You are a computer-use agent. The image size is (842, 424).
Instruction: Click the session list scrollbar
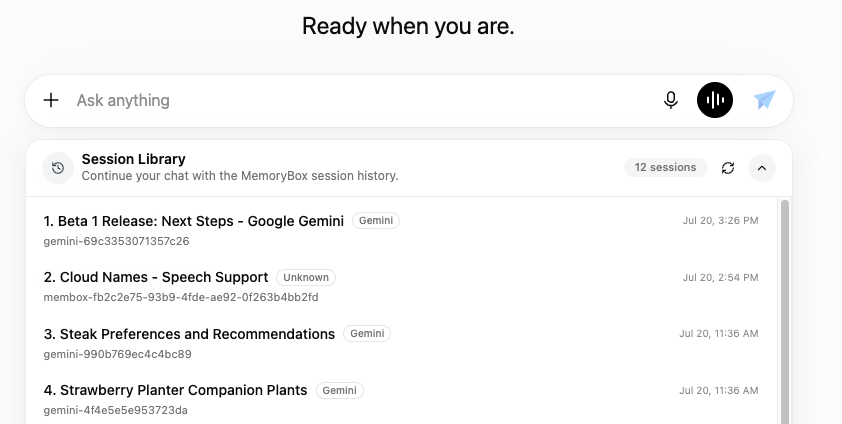[x=785, y=311]
